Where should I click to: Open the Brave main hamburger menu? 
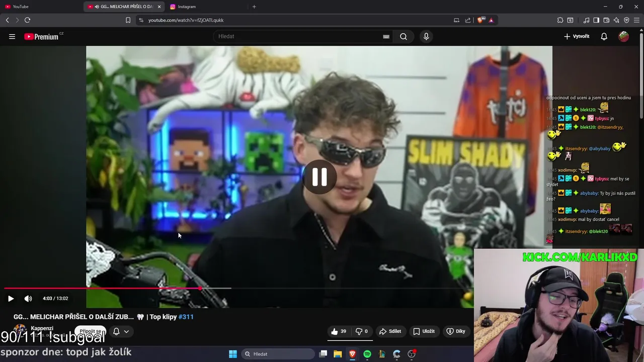[636, 20]
